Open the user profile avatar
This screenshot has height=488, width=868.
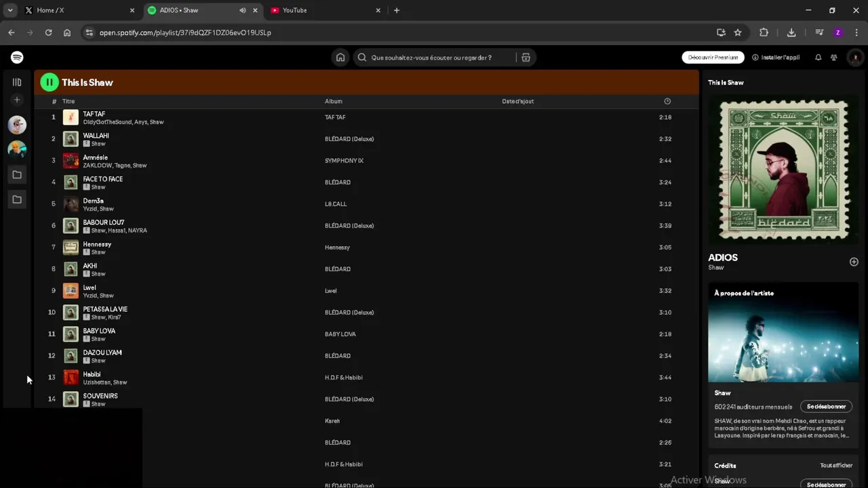pos(855,58)
